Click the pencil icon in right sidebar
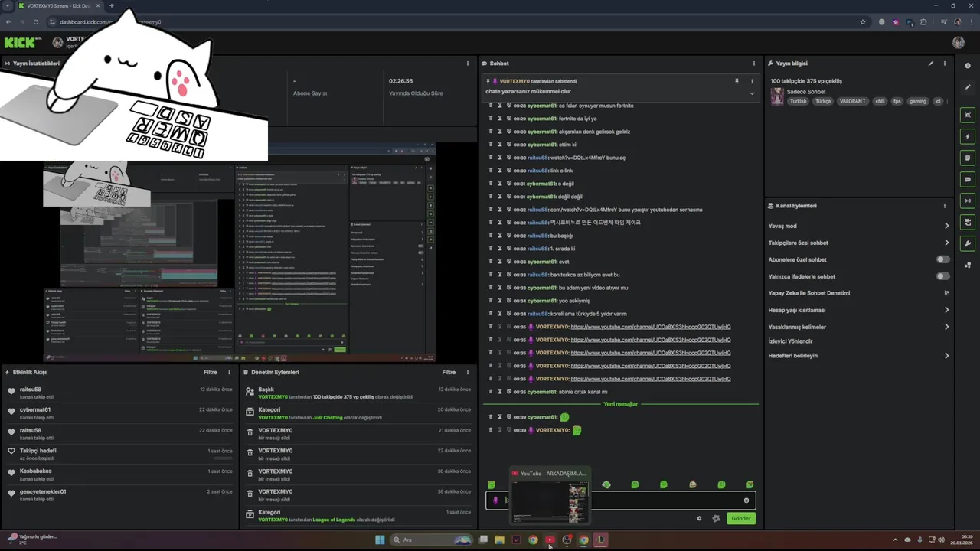980x551 pixels. click(968, 87)
